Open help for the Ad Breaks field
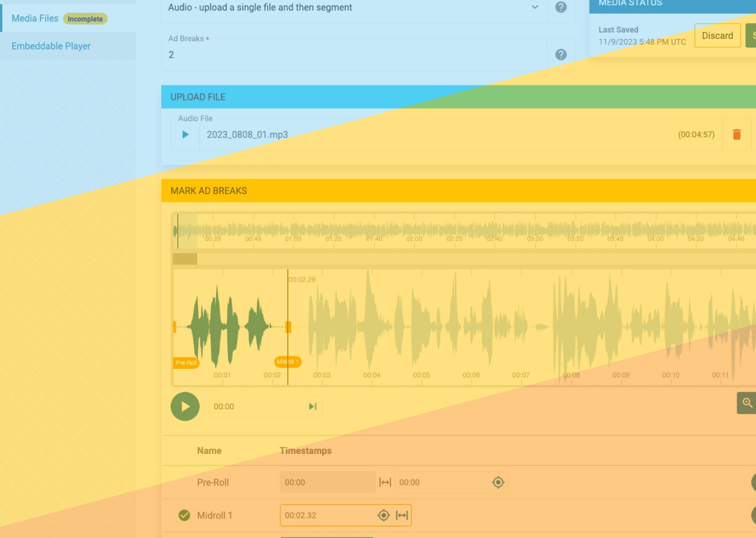This screenshot has height=538, width=756. [x=561, y=55]
